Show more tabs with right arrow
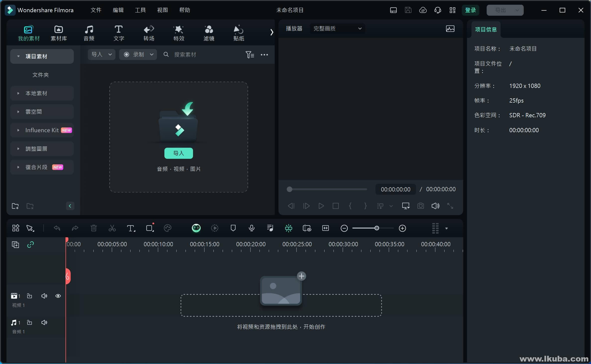The image size is (591, 364). pyautogui.click(x=271, y=32)
